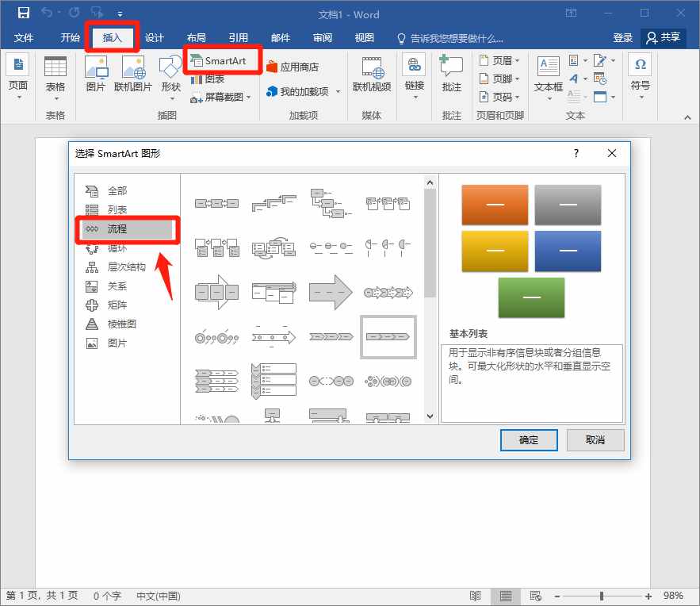This screenshot has width=700, height=606.
Task: Click the Online Video (联机视频) icon
Action: click(x=372, y=75)
